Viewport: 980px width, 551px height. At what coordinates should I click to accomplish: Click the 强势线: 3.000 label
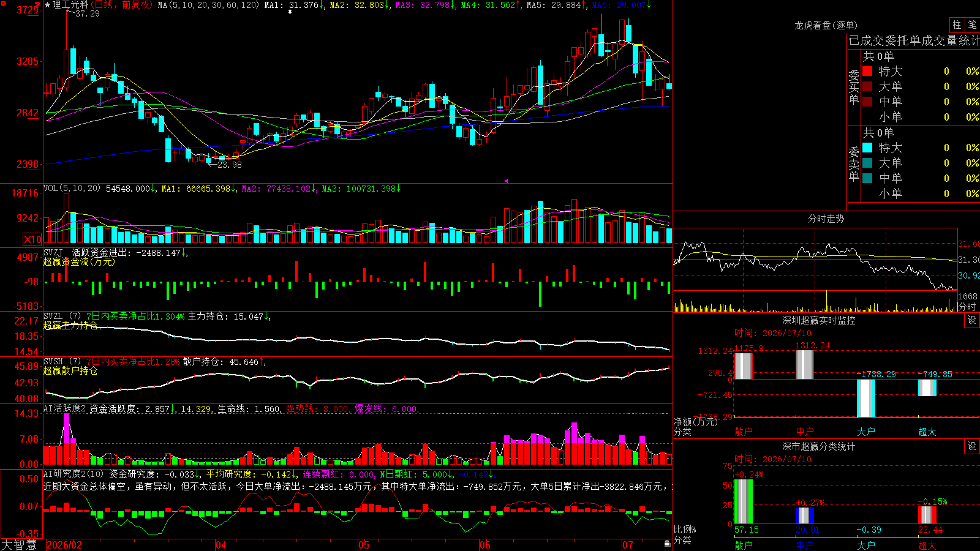[x=318, y=409]
